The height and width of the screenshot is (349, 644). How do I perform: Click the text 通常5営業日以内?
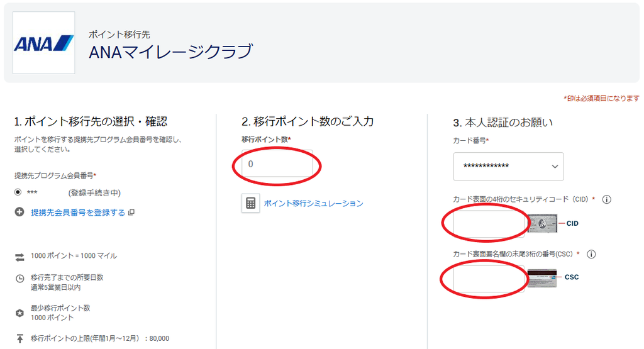pyautogui.click(x=55, y=287)
